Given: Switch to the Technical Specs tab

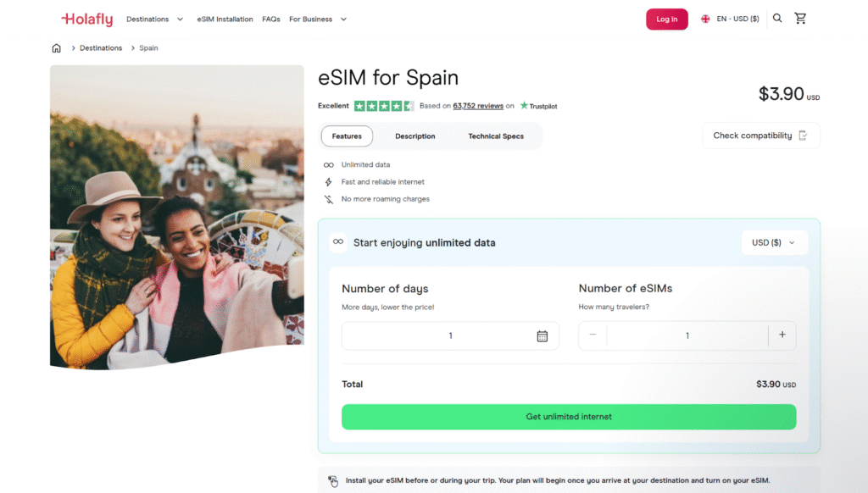Looking at the screenshot, I should point(496,136).
